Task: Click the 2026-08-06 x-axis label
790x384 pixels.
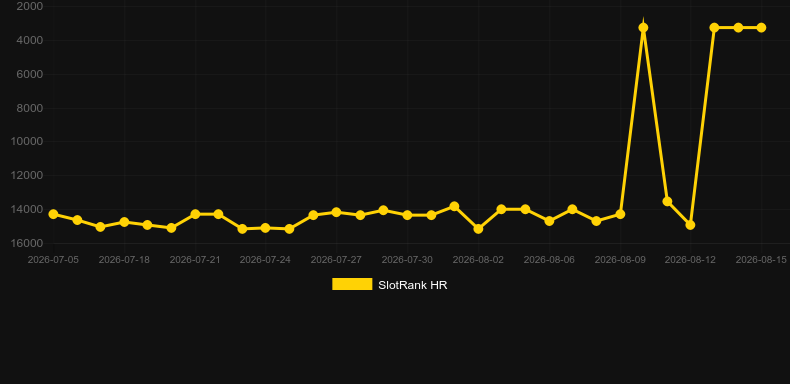Action: (x=549, y=260)
